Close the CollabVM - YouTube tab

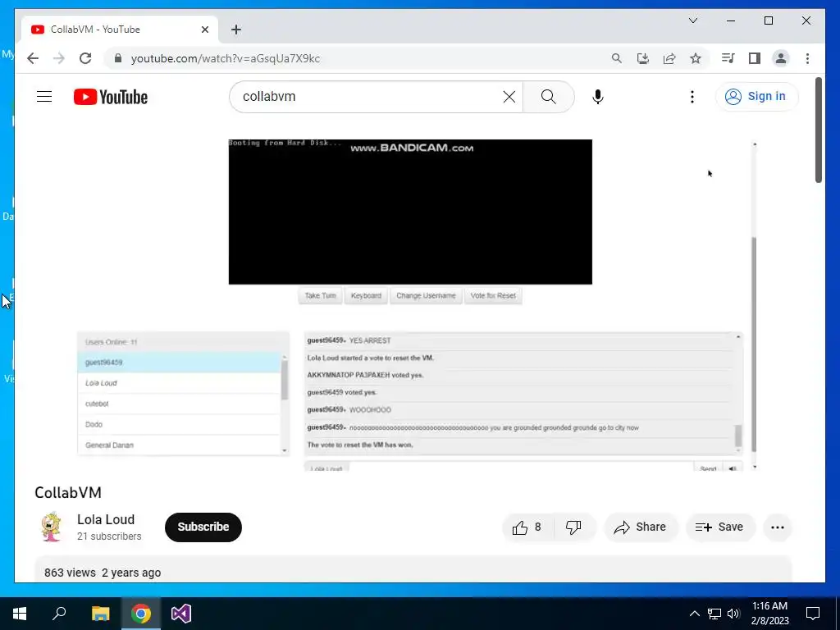(204, 30)
